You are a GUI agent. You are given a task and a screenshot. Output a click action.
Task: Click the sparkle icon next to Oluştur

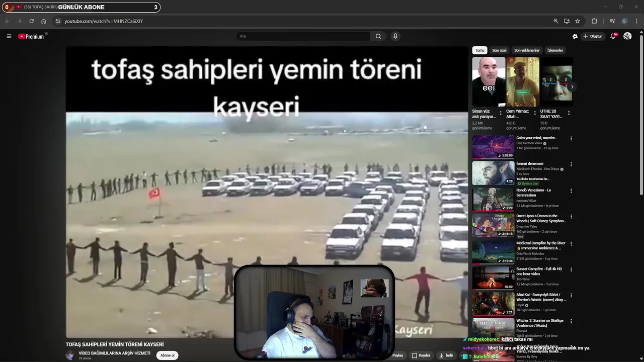(x=575, y=36)
